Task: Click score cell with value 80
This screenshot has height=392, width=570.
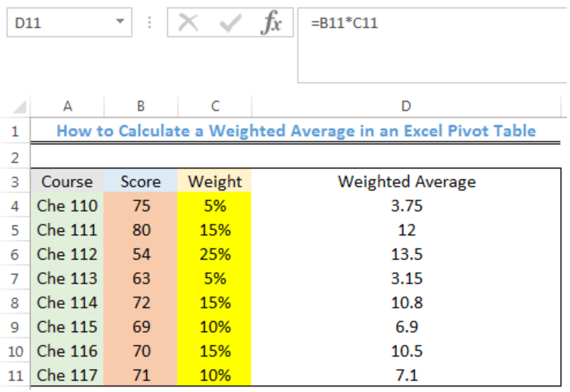Action: [x=141, y=230]
